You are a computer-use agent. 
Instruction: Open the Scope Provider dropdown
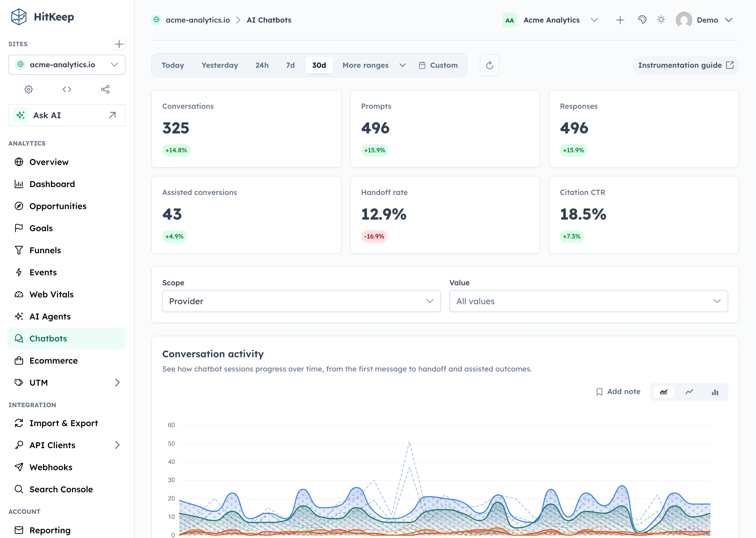point(301,301)
